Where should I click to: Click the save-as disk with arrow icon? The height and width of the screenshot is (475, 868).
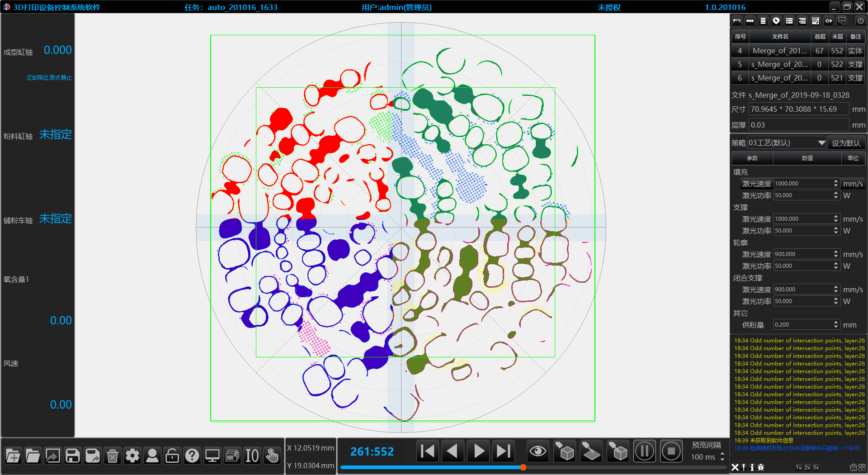pos(93,456)
